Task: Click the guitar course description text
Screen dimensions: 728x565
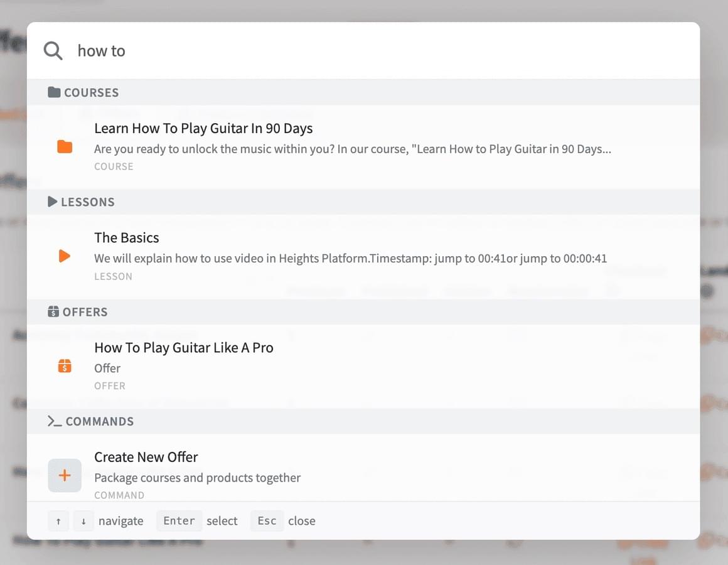Action: 352,149
